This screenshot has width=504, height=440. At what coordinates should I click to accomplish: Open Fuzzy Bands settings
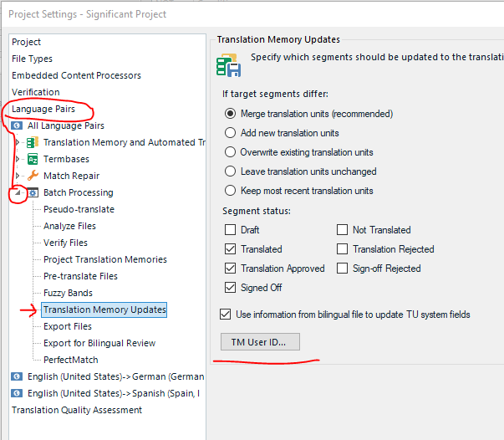coord(69,293)
